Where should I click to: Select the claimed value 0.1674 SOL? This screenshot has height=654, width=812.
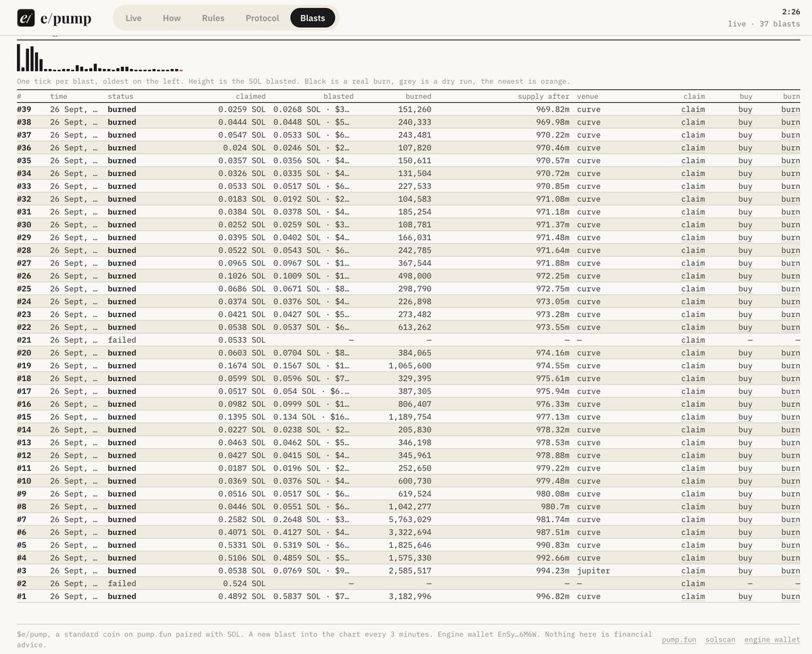242,366
